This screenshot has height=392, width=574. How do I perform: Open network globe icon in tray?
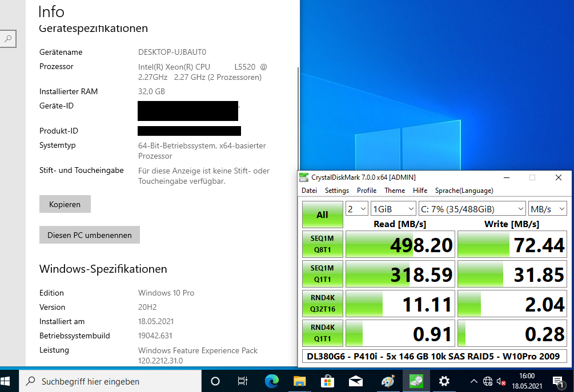coord(488,381)
